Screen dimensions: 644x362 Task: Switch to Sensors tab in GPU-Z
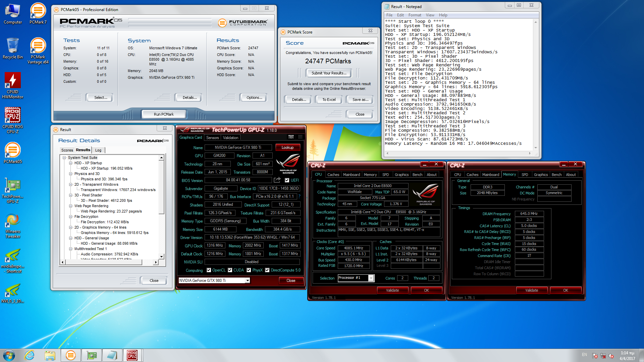pyautogui.click(x=212, y=138)
